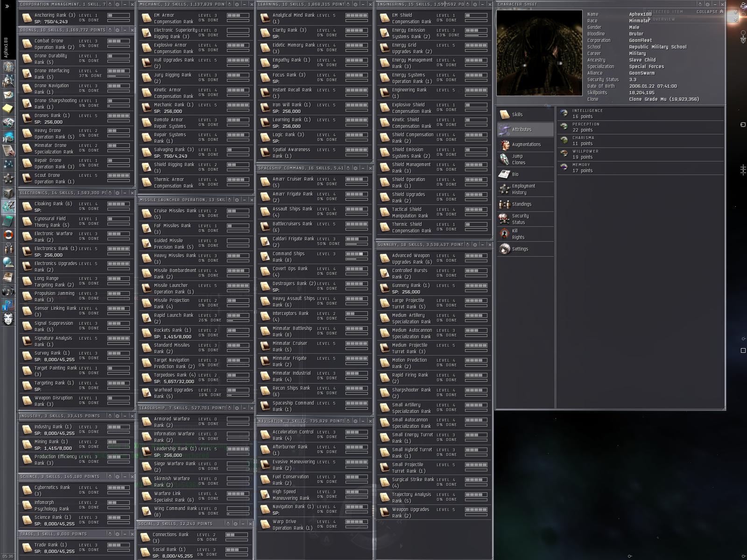This screenshot has height=560, width=747.
Task: Open the mail envelope icon in sidebar
Action: (x=8, y=95)
